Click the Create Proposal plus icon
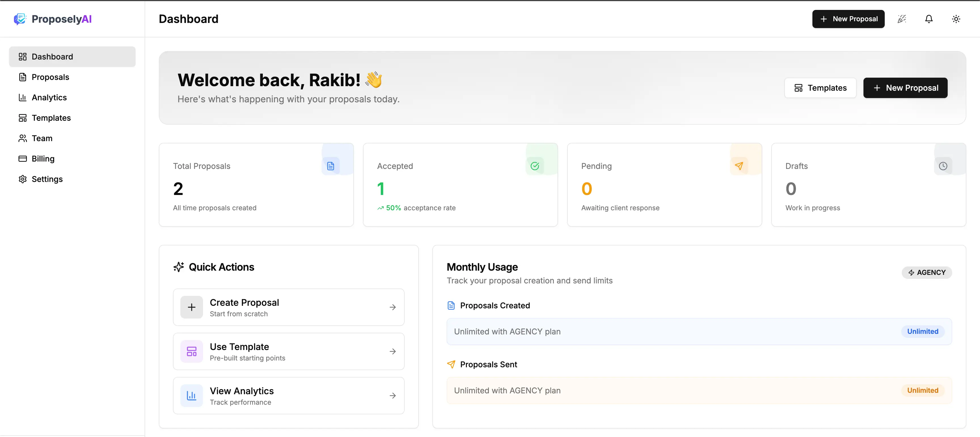 [x=191, y=307]
